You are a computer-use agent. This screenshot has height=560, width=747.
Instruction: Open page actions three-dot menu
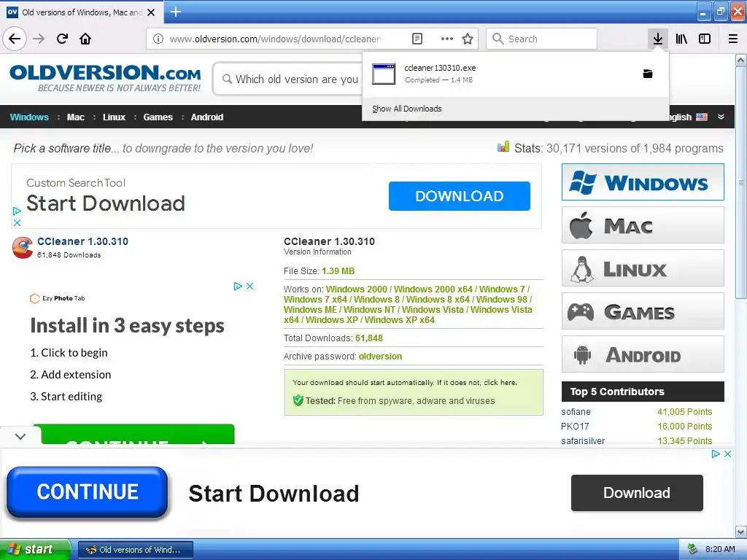(447, 39)
